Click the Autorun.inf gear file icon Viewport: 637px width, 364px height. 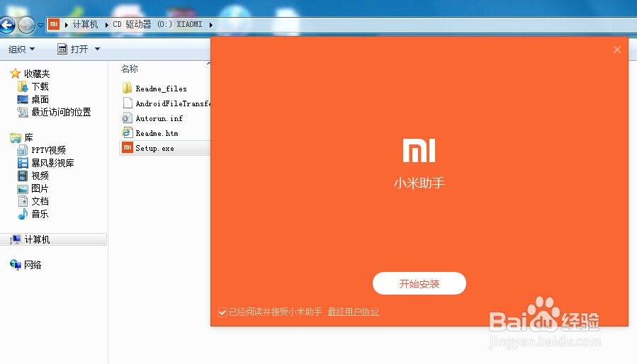[127, 118]
